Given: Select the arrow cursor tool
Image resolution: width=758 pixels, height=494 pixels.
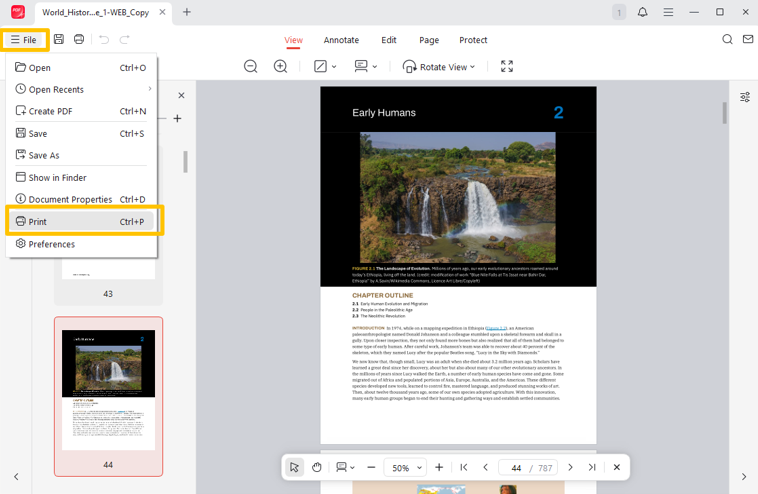Looking at the screenshot, I should tap(294, 467).
